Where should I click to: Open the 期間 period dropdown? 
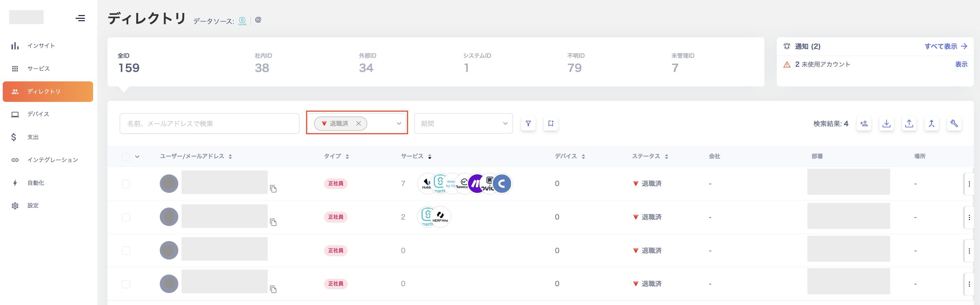coord(463,123)
